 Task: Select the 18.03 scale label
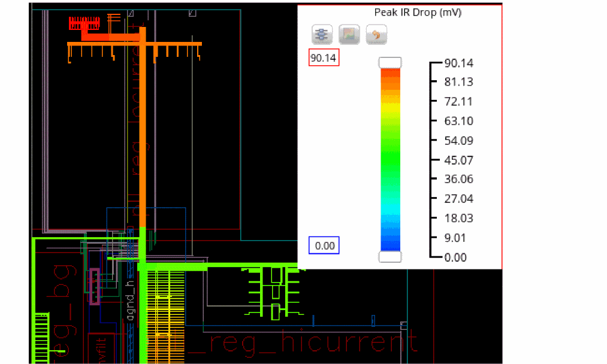[458, 218]
